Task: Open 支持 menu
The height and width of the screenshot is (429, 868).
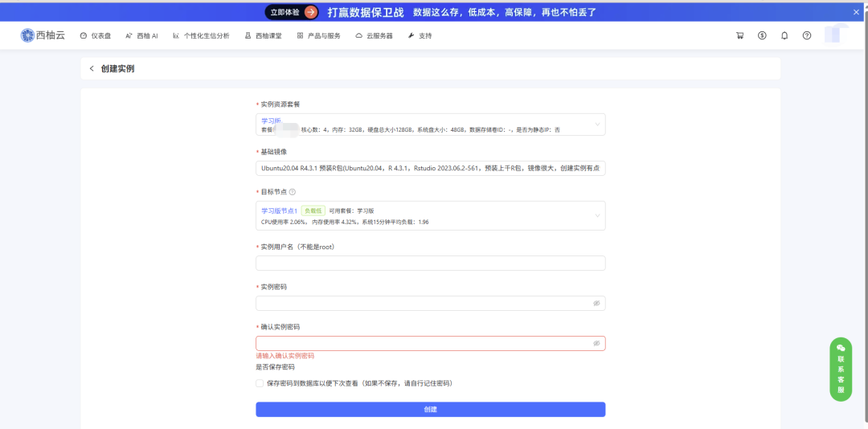Action: click(420, 35)
